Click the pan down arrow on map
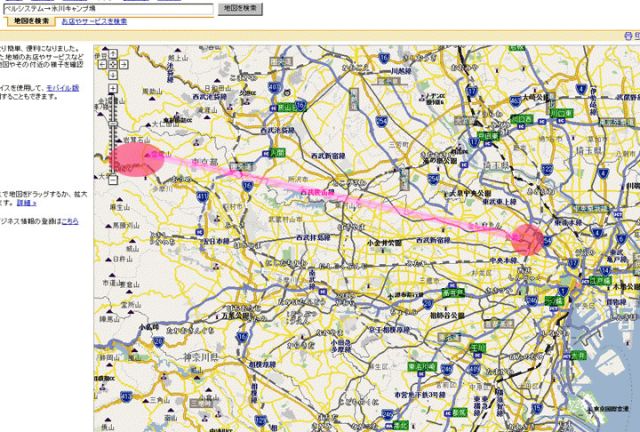The image size is (640, 432). click(113, 73)
